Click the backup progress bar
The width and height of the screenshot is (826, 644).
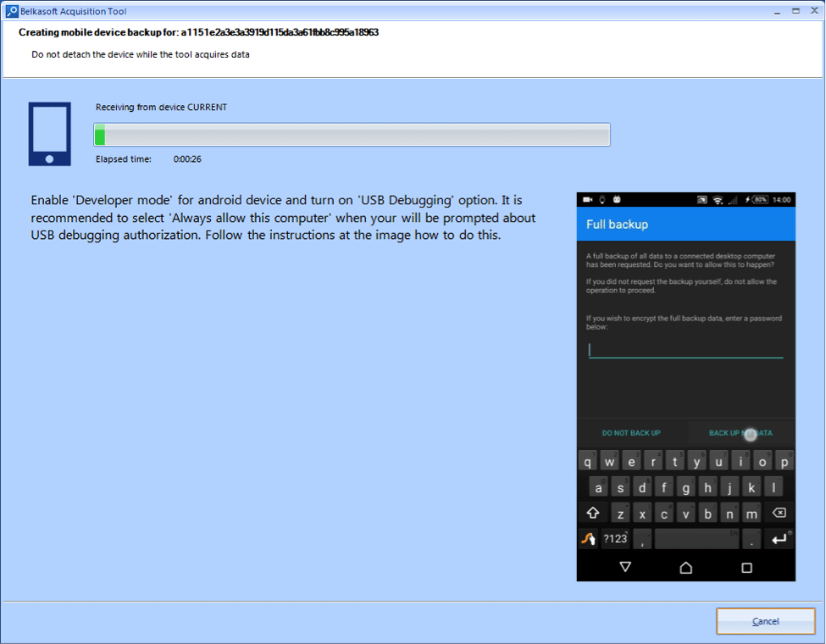click(352, 135)
